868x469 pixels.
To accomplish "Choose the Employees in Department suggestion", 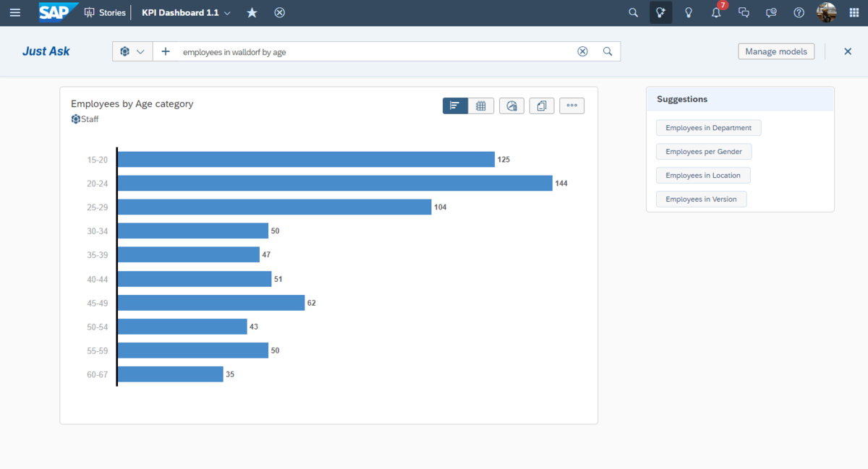I will click(708, 128).
